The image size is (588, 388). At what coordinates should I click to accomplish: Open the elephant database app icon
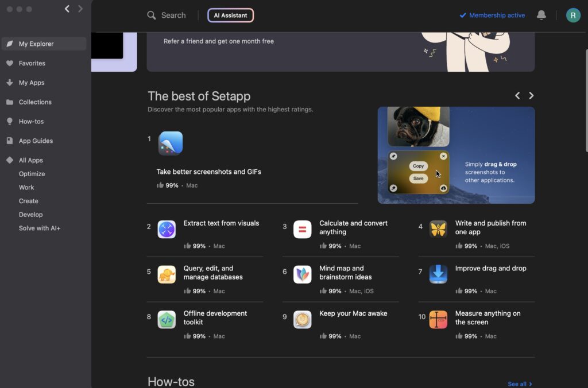tap(167, 275)
